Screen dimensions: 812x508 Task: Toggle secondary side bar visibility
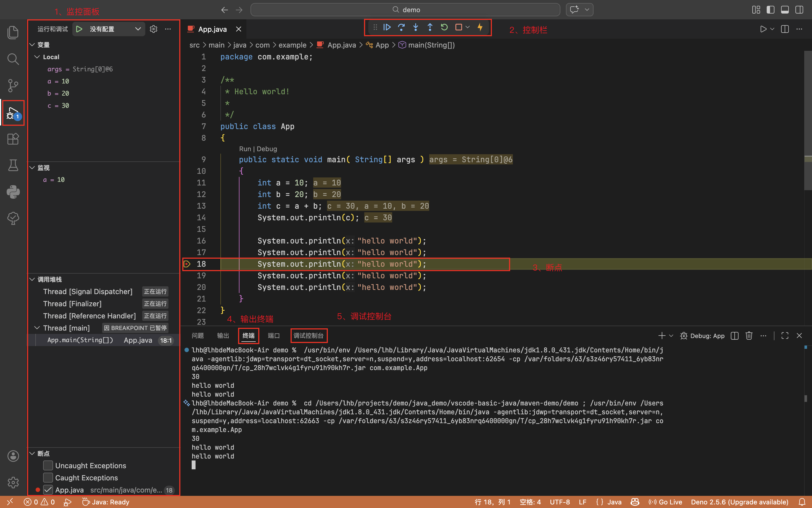pos(799,10)
